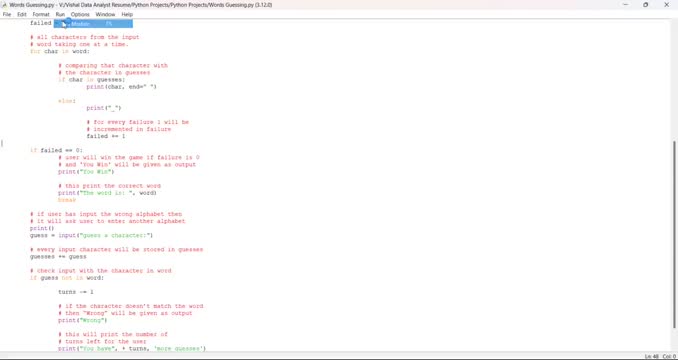678x360 pixels.
Task: Minimize the IDLE editor window
Action: click(x=626, y=4)
